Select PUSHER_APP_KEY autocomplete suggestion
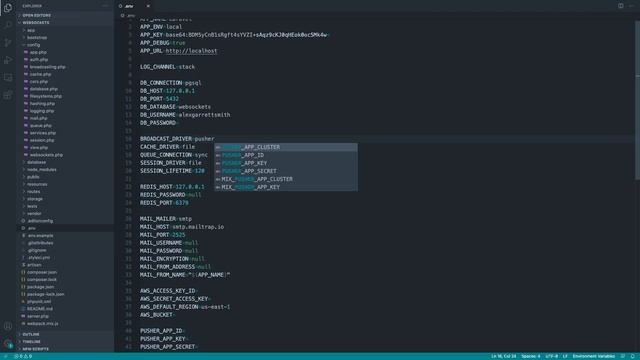Image resolution: width=640 pixels, height=360 pixels. (286, 163)
